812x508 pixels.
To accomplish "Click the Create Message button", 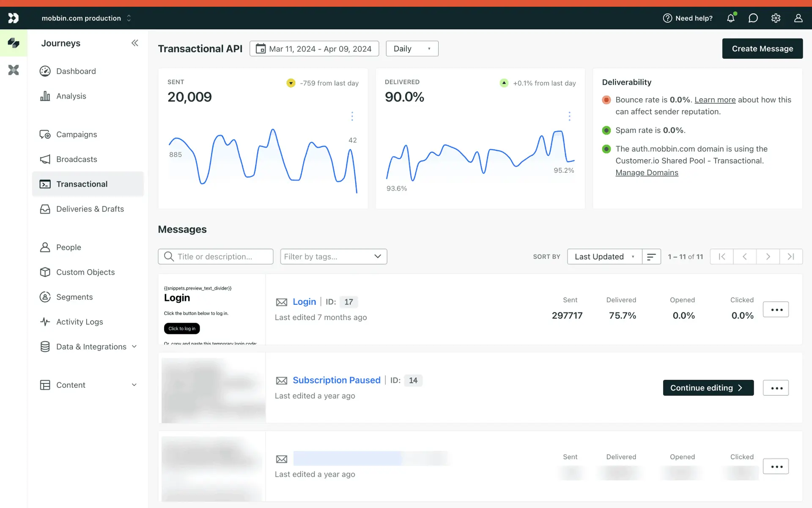I will point(762,49).
